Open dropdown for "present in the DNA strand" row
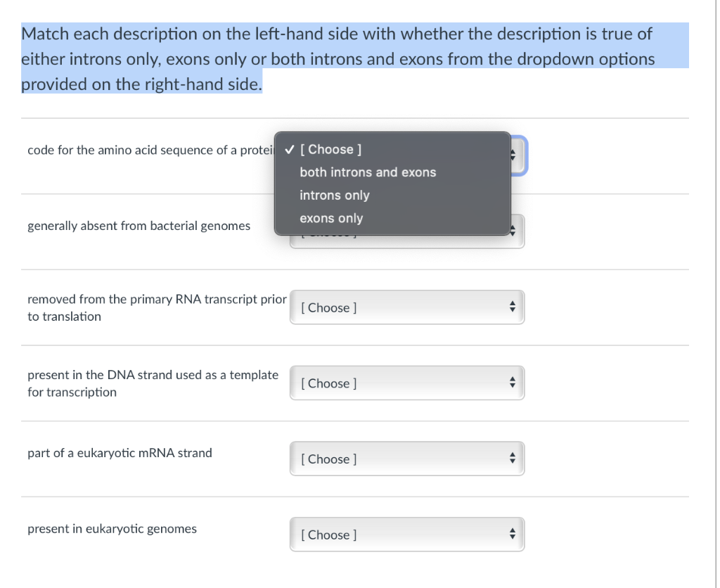Screen dimensions: 720x588 tap(406, 383)
